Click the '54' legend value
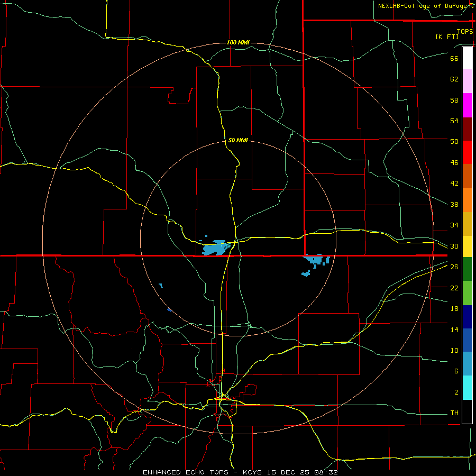Screen dimensions: 476x476 (x=454, y=121)
